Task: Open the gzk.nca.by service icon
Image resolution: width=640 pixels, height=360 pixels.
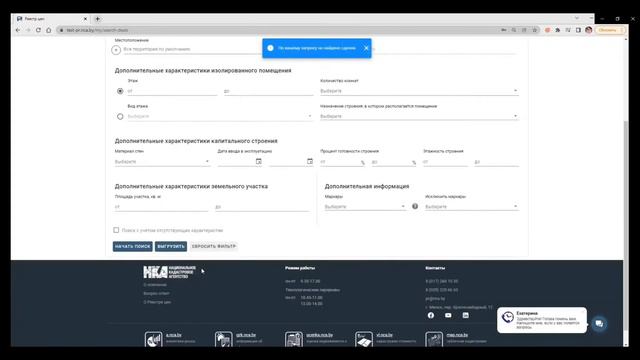Action: pos(224,339)
